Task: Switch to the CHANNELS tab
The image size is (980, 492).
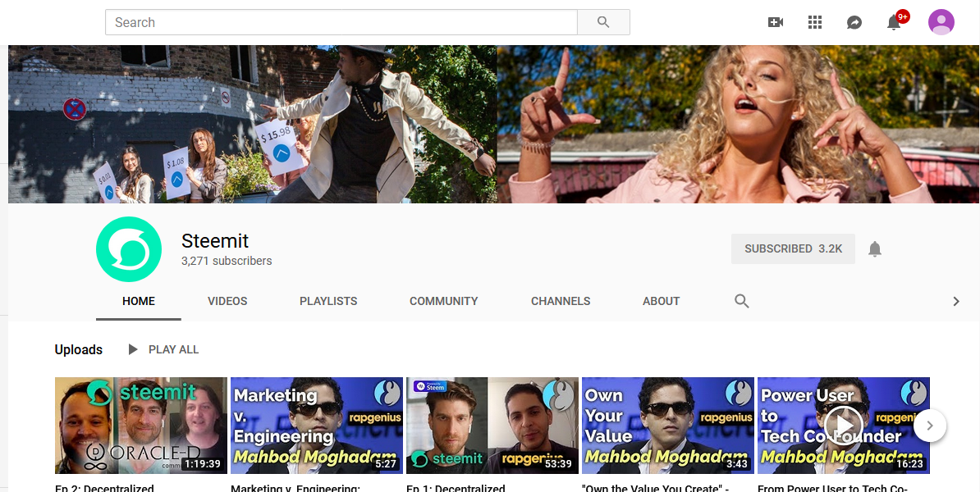Action: pyautogui.click(x=561, y=301)
